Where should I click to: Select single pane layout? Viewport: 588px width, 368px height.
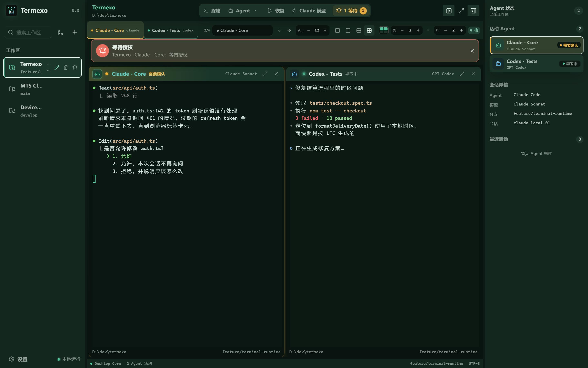(x=337, y=30)
